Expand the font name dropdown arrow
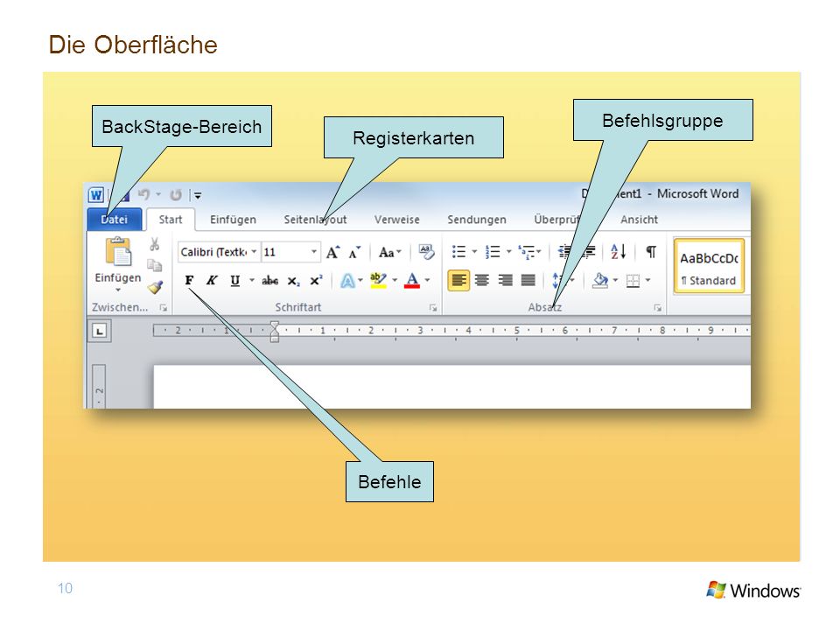Screen dimensions: 840x630 click(254, 252)
